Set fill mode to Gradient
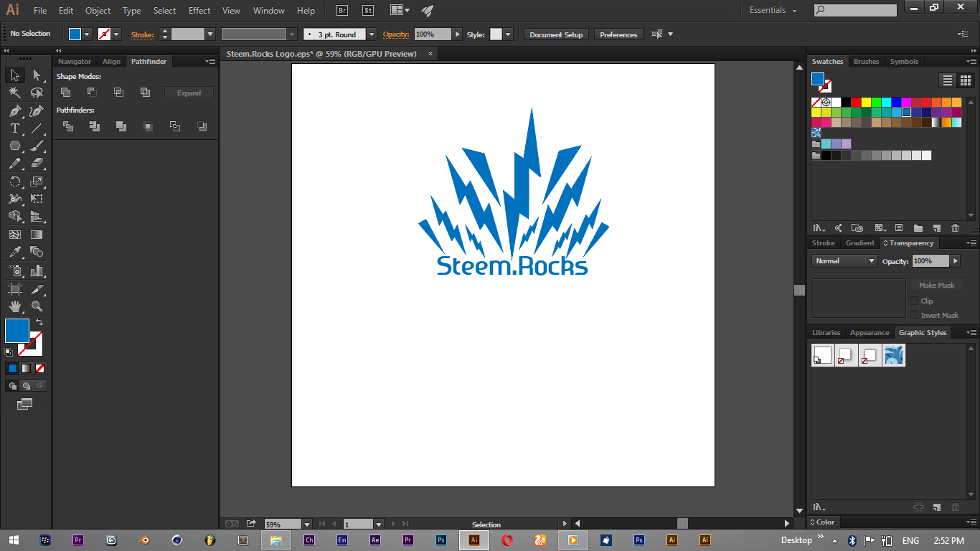The height and width of the screenshot is (551, 980). pos(26,369)
